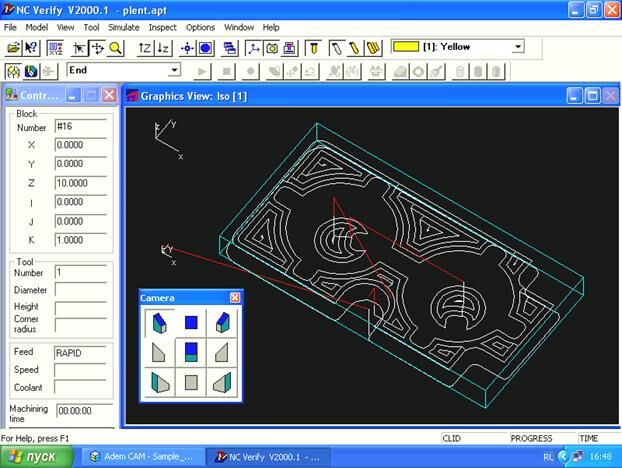Screen dimensions: 622x468
Task: Click the white tilted tool icon
Action: (337, 48)
